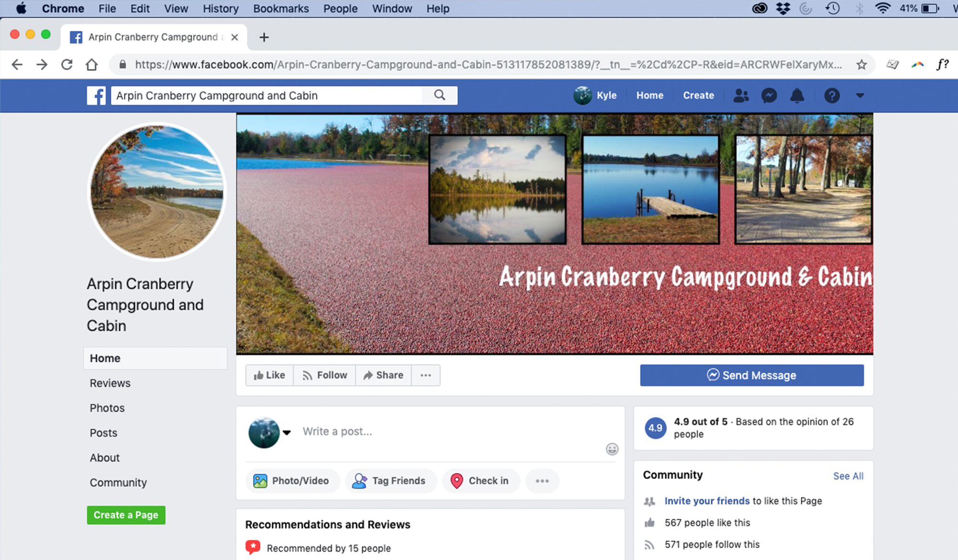Open the People menu
This screenshot has height=560, width=958.
pyautogui.click(x=340, y=8)
